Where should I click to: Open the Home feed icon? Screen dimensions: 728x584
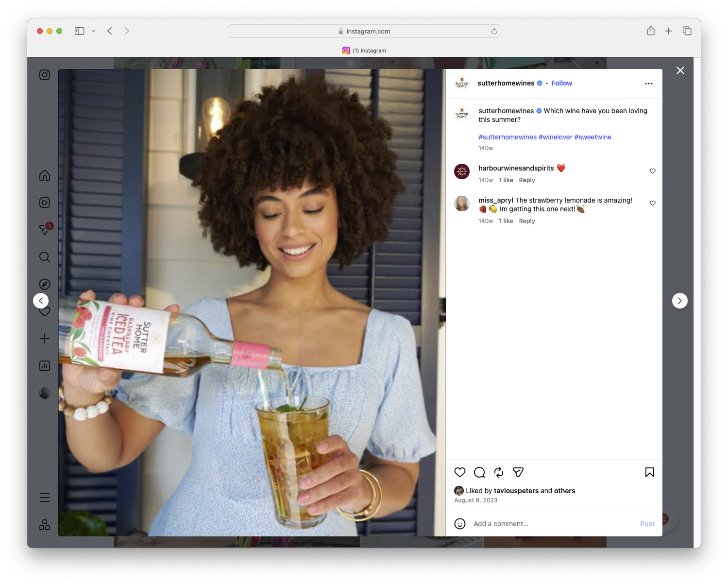point(44,175)
